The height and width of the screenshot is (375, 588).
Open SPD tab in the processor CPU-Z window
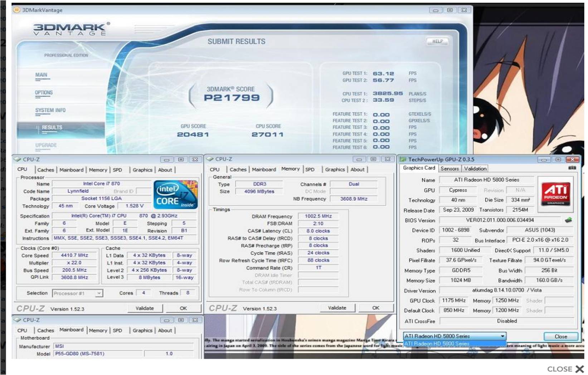coord(117,170)
